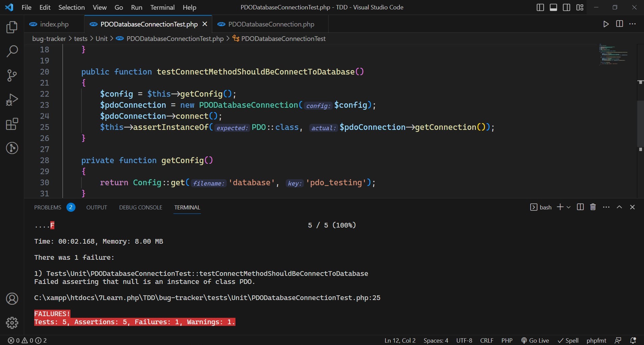The height and width of the screenshot is (345, 644).
Task: Open the Source Control view
Action: pyautogui.click(x=12, y=76)
